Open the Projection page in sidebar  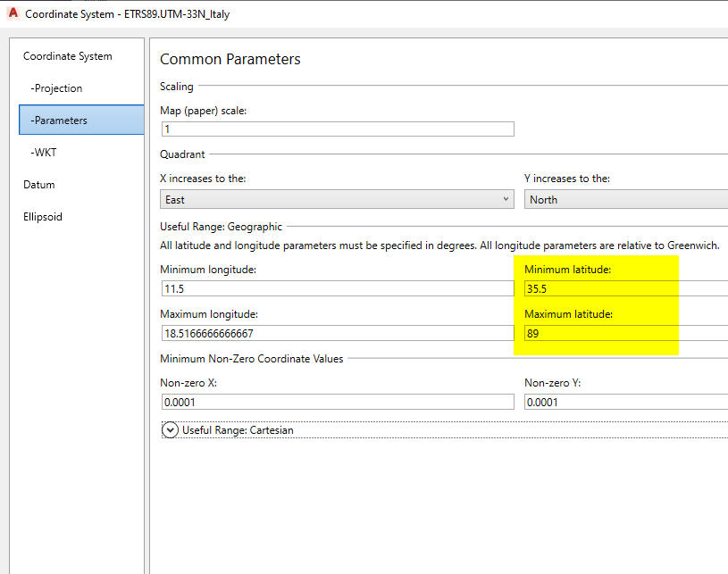(56, 88)
